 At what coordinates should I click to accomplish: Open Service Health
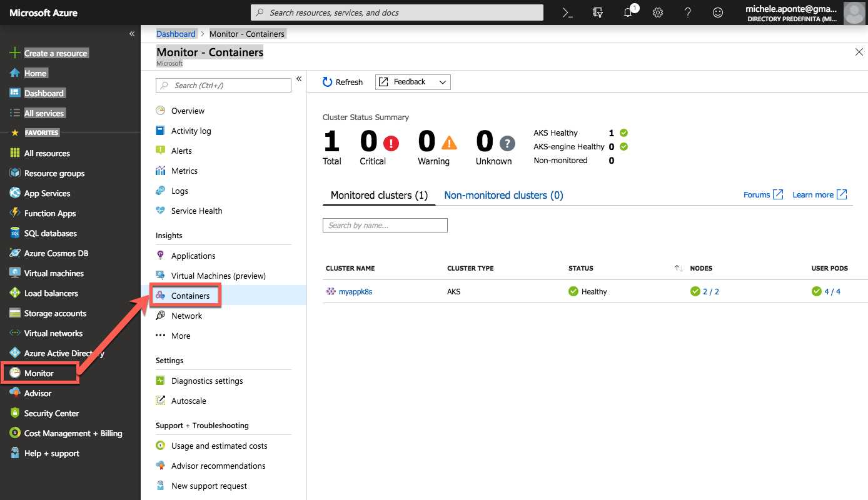point(196,211)
